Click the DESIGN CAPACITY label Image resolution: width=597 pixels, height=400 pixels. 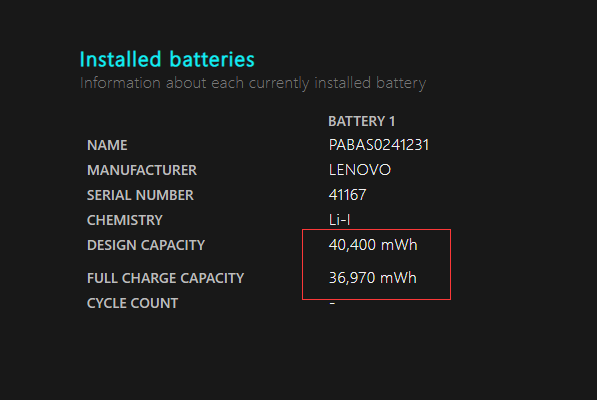point(146,245)
